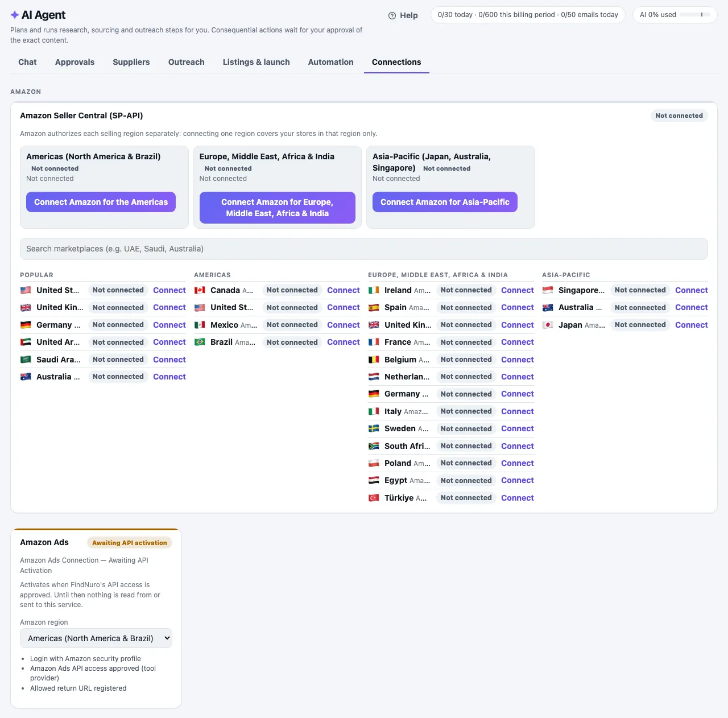Viewport: 728px width, 718px height.
Task: Open the Listings & launch tab
Action: pos(257,62)
